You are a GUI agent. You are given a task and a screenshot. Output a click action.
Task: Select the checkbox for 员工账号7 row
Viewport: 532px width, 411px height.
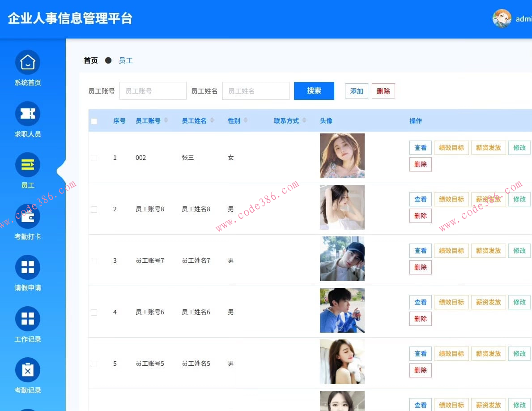(x=95, y=261)
